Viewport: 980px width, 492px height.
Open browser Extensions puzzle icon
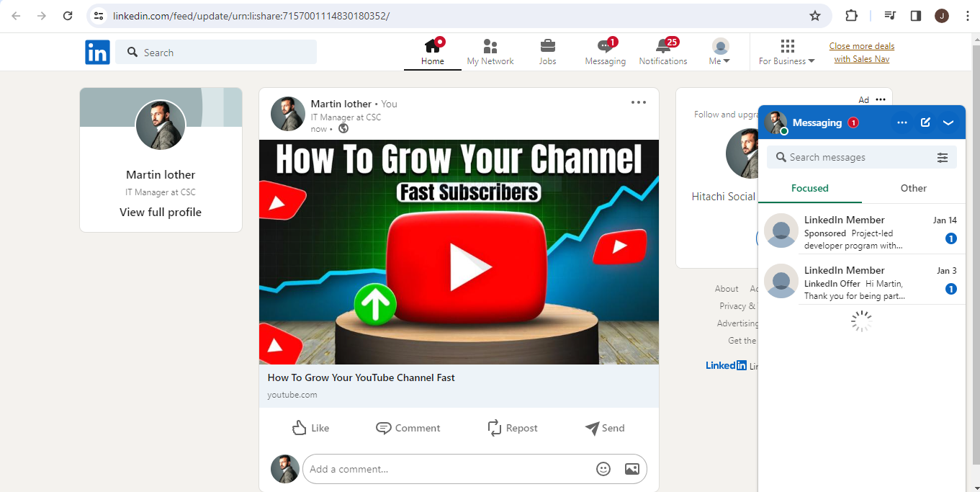851,16
